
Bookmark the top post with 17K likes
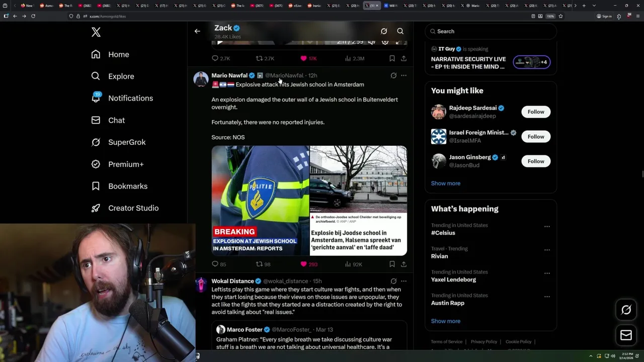392,58
